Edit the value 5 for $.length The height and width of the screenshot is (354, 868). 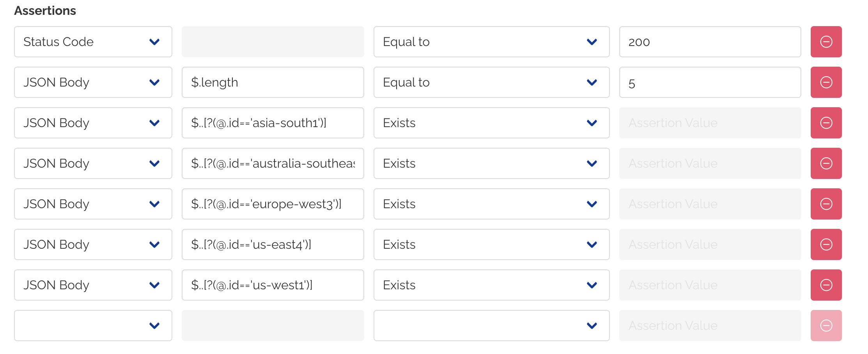(709, 82)
